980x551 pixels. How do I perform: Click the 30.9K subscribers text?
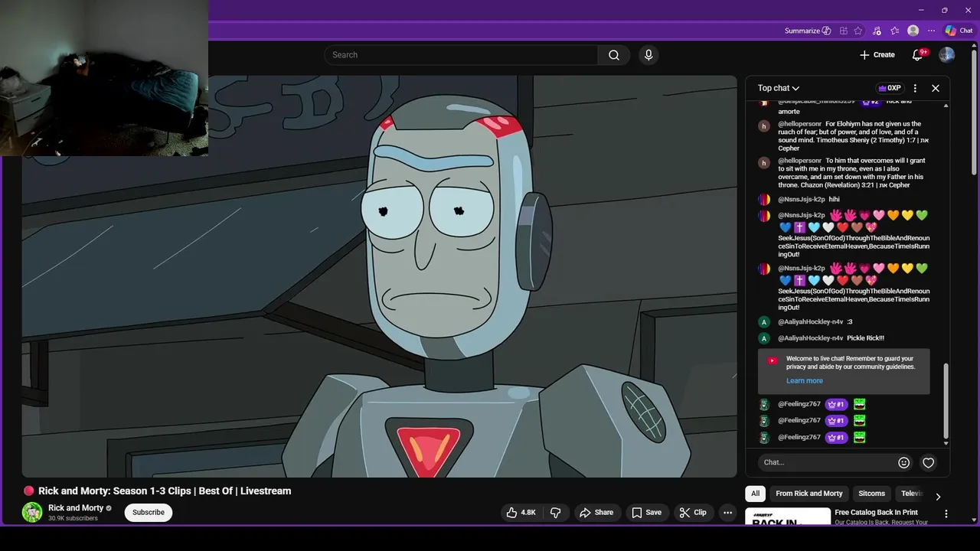coord(73,519)
